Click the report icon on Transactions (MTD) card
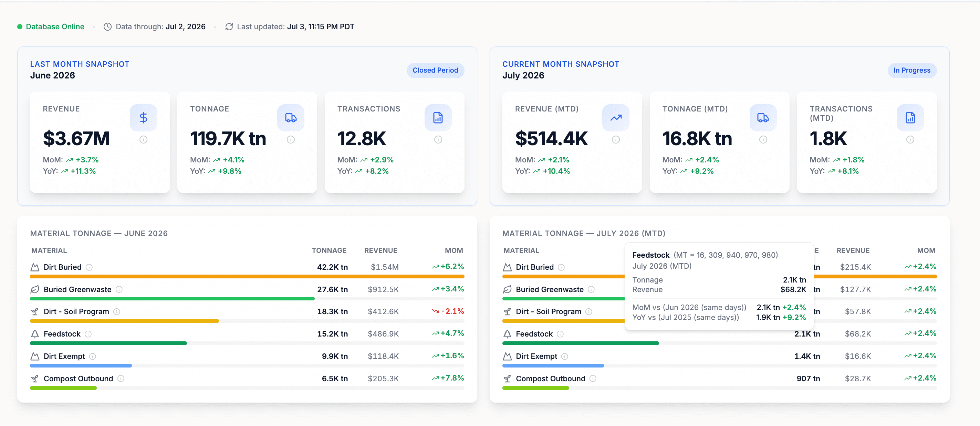The image size is (980, 426). pos(910,118)
